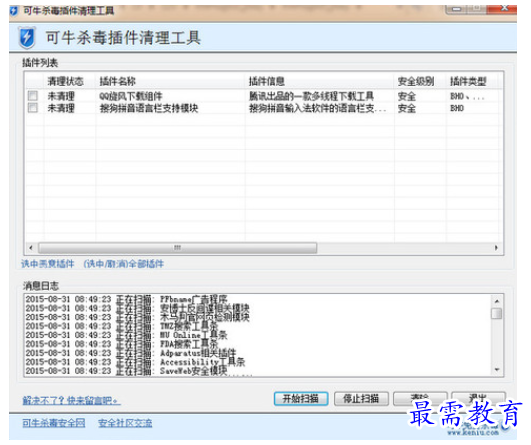Sort by 插件名称 column header
This screenshot has height=445, width=531.
tap(118, 81)
